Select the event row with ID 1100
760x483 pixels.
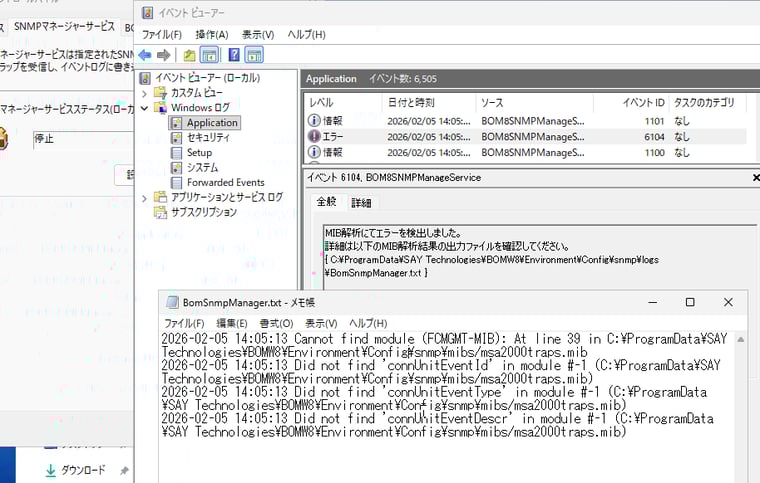[x=526, y=153]
